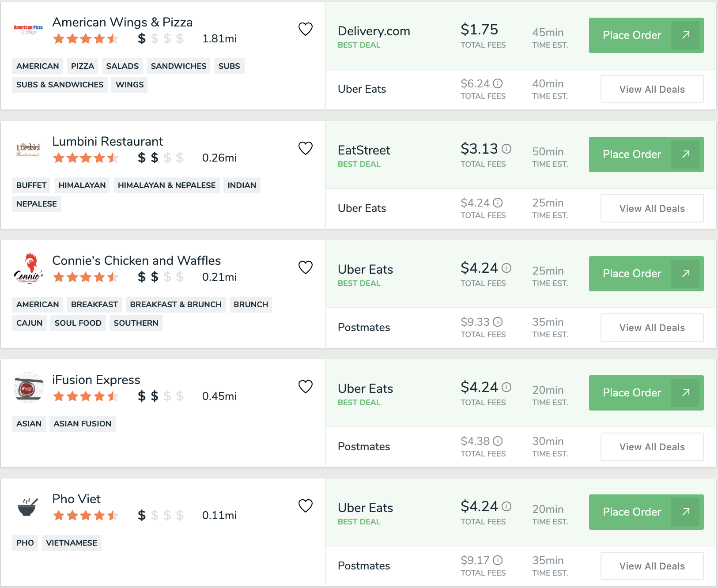Select the SALADS cuisine tag
Screen dimensions: 718x588
pyautogui.click(x=122, y=66)
